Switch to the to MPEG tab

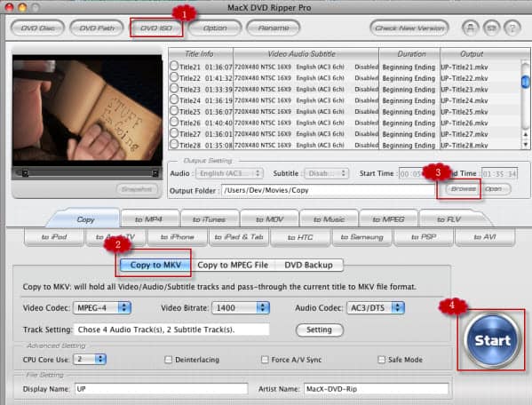click(x=388, y=219)
